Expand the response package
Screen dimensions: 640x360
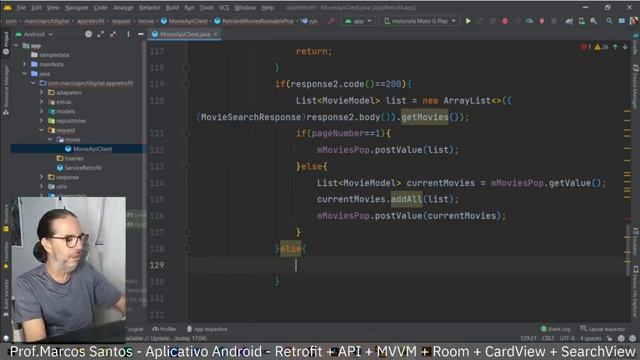pyautogui.click(x=42, y=177)
